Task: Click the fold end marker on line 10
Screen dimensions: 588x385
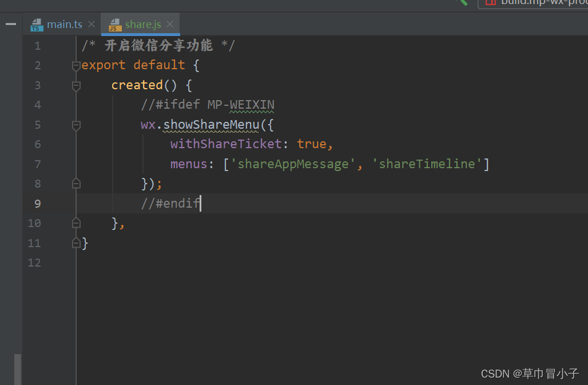Action: pos(76,223)
